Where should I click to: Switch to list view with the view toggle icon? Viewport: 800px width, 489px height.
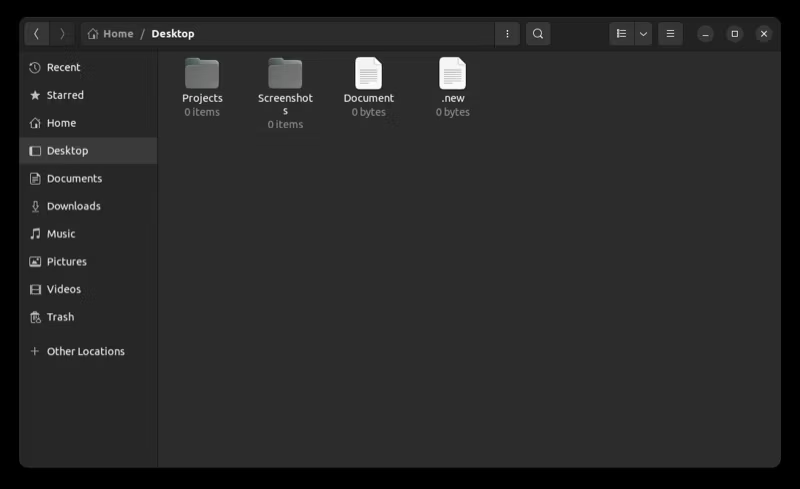click(621, 34)
